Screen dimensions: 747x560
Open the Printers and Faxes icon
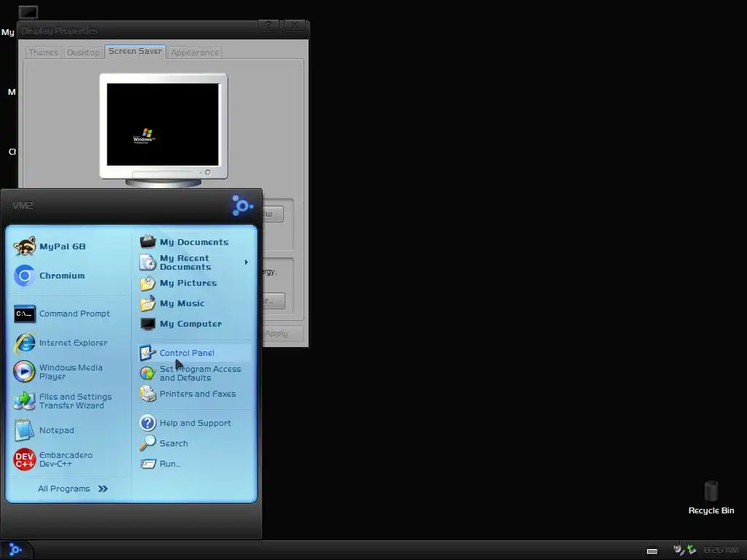click(147, 394)
